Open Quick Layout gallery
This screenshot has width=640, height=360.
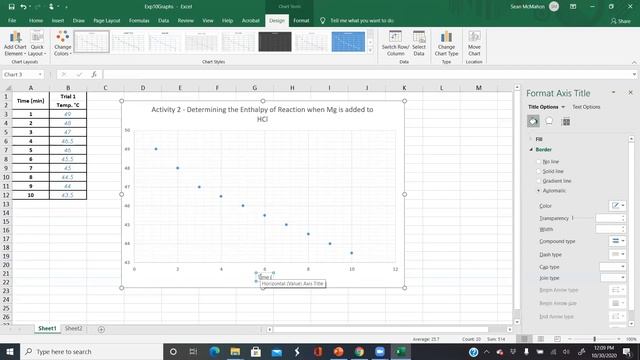click(x=37, y=43)
